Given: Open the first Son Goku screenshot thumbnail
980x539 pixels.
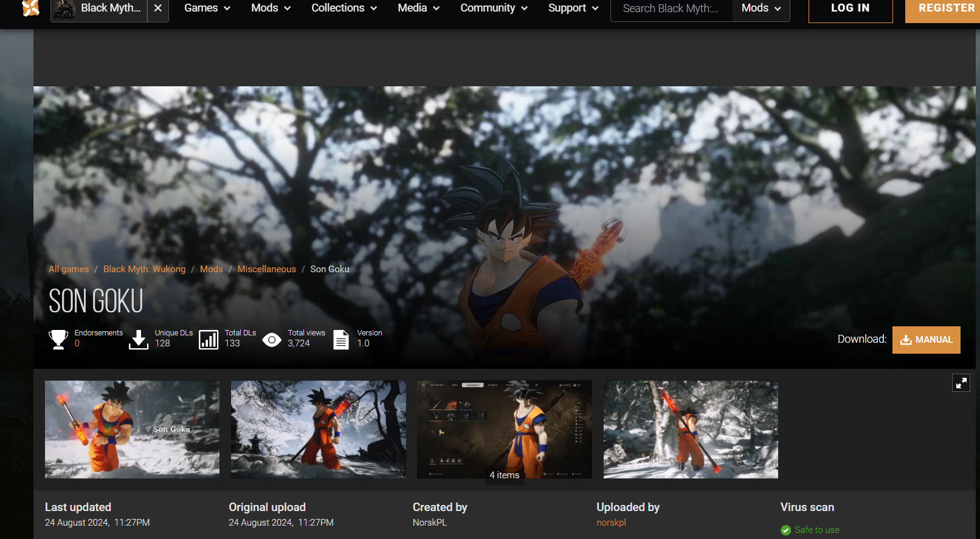Looking at the screenshot, I should [x=132, y=429].
